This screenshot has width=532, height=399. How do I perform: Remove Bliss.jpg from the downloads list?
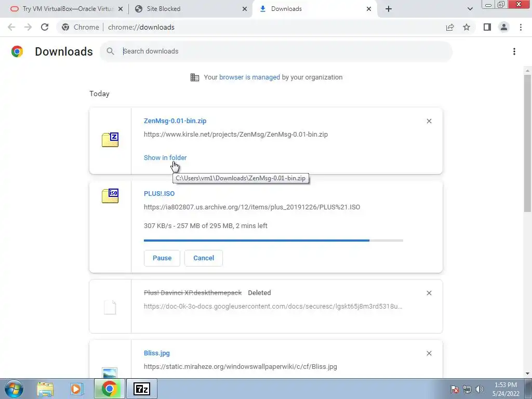(x=429, y=353)
